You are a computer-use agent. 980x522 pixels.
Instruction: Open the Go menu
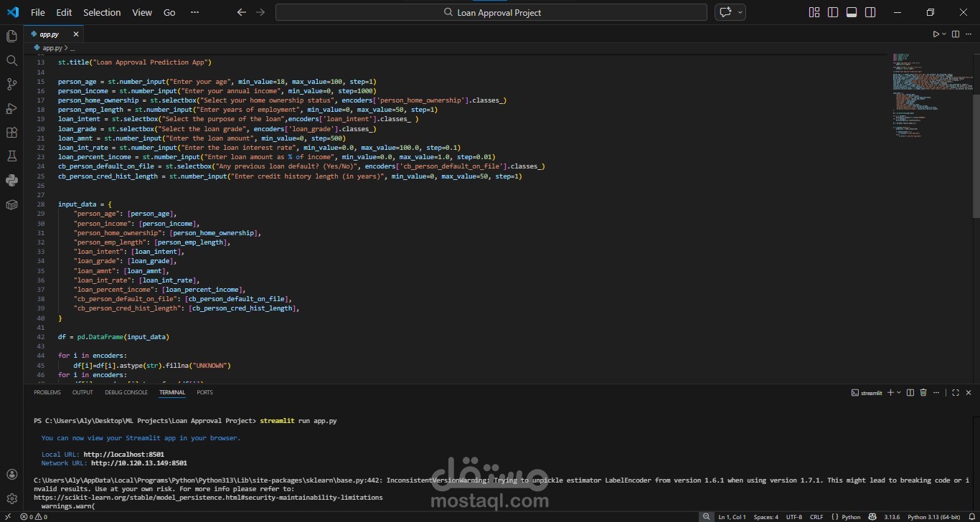pyautogui.click(x=169, y=12)
